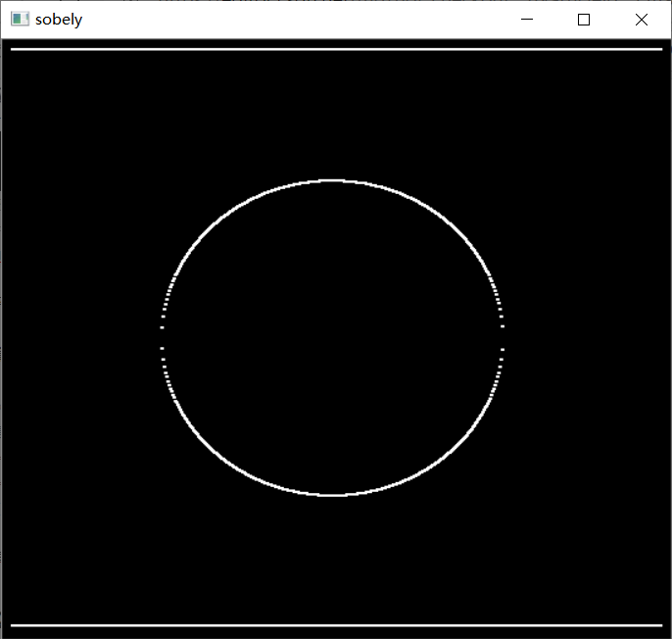Minimize the sobely window

(x=527, y=20)
